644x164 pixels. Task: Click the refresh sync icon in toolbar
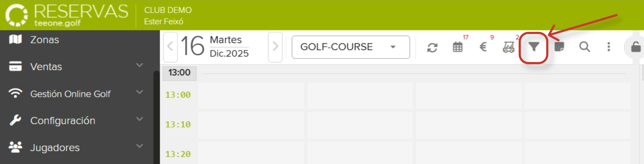[x=432, y=47]
